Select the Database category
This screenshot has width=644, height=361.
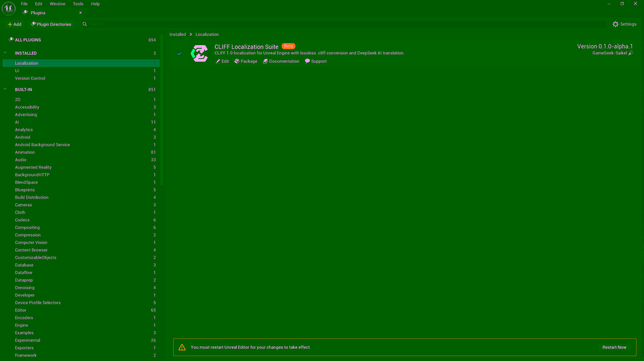[x=81, y=265]
